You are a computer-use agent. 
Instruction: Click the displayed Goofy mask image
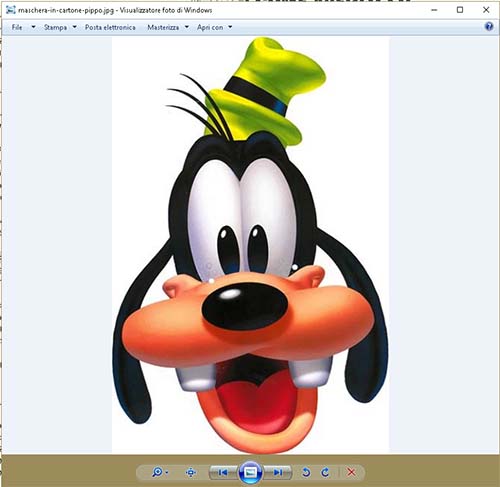251,245
